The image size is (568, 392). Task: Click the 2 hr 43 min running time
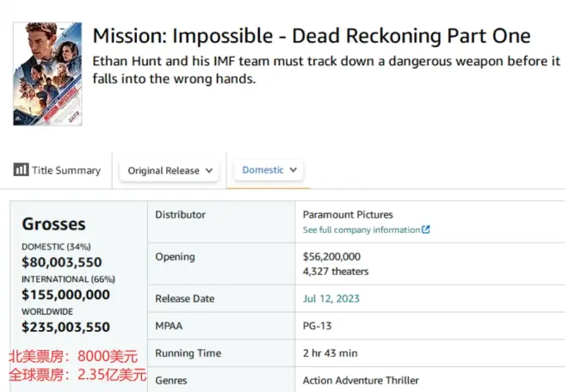point(330,353)
